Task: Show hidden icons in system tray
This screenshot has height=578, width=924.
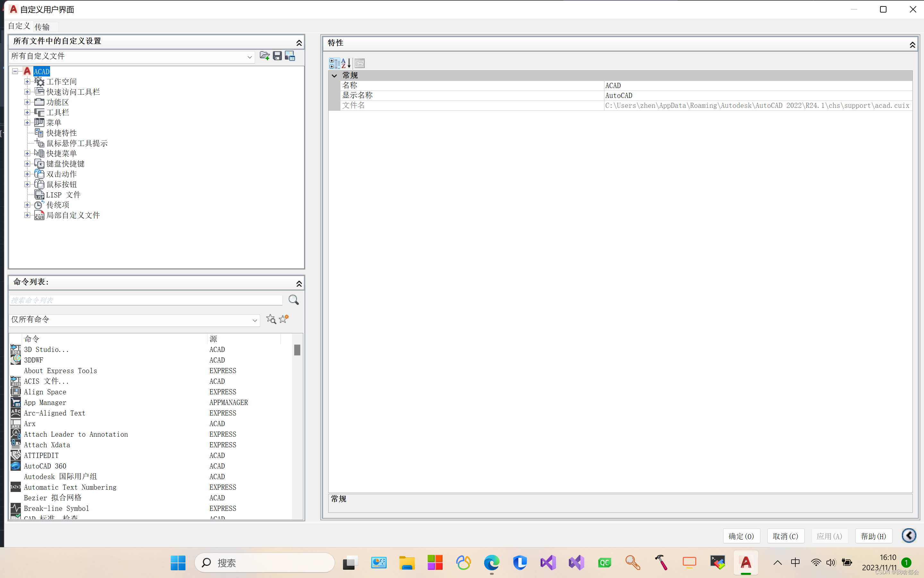Action: click(777, 563)
